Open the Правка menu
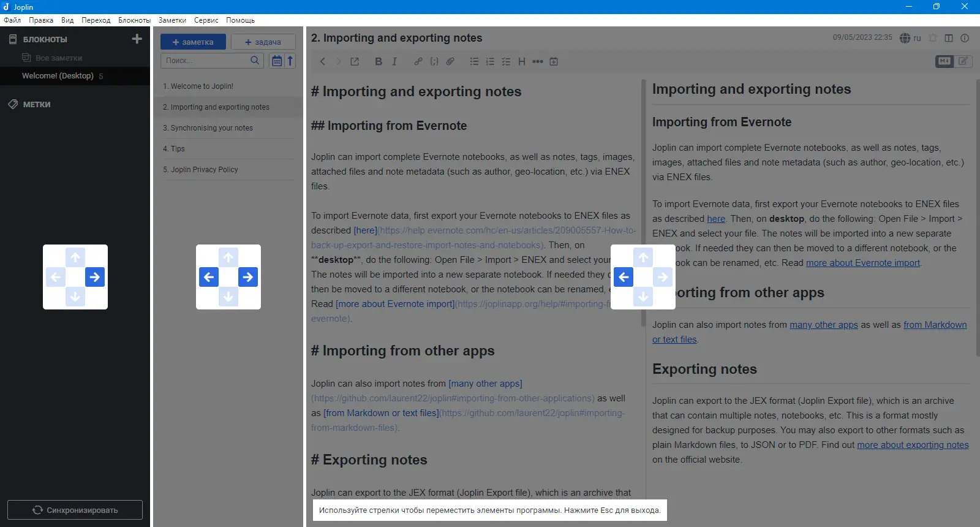This screenshot has height=527, width=980. click(41, 20)
